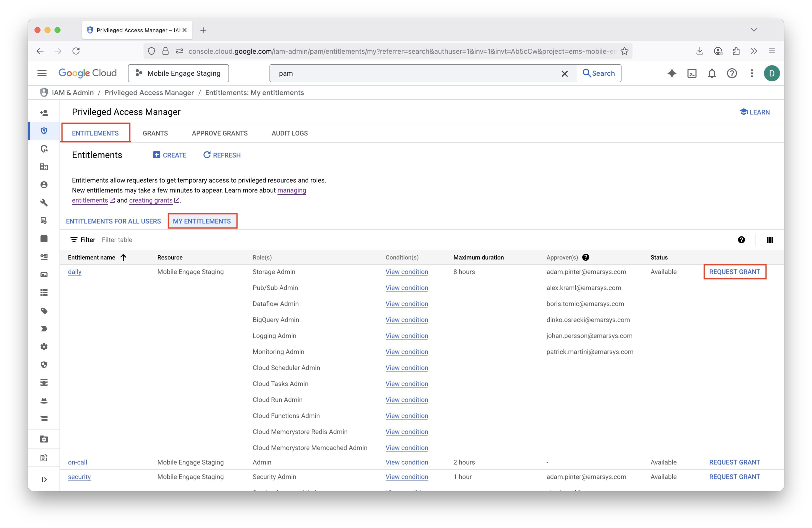This screenshot has width=812, height=528.
Task: Open Gemini AI assistant sparkle icon
Action: [671, 73]
